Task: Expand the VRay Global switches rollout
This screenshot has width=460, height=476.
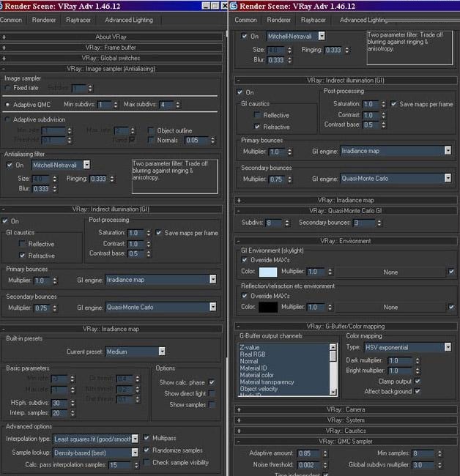Action: pos(111,58)
